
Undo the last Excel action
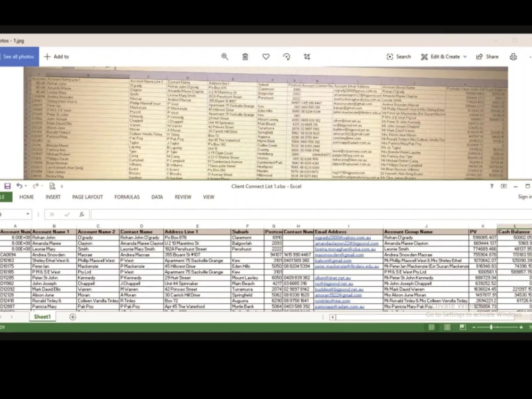[19, 186]
